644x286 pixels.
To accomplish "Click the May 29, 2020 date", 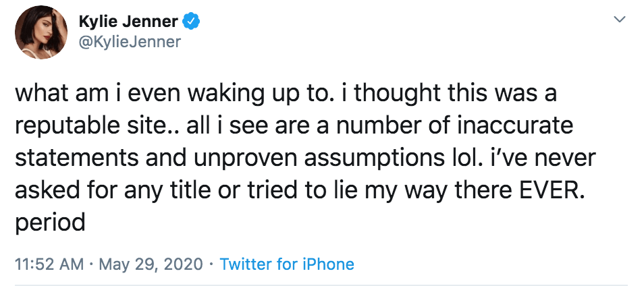I will [x=151, y=264].
